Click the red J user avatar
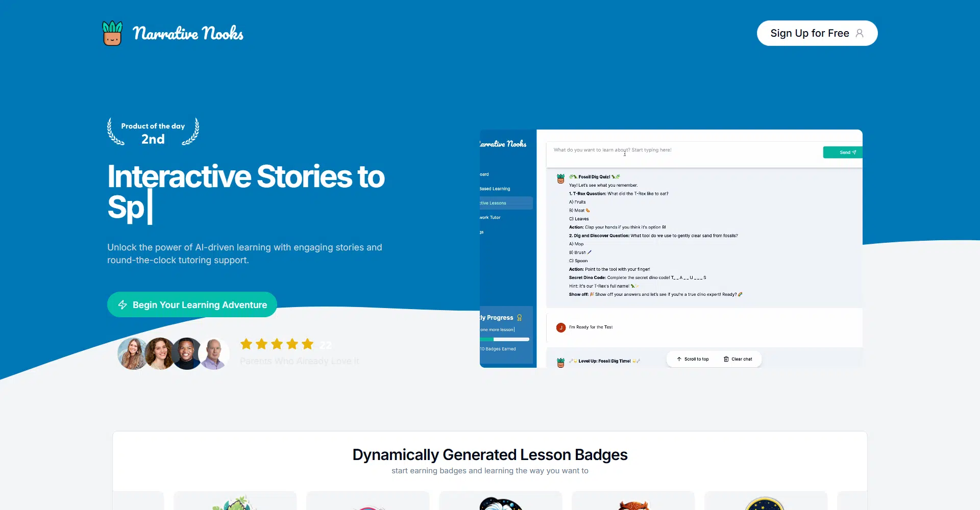980x510 pixels. pyautogui.click(x=561, y=327)
